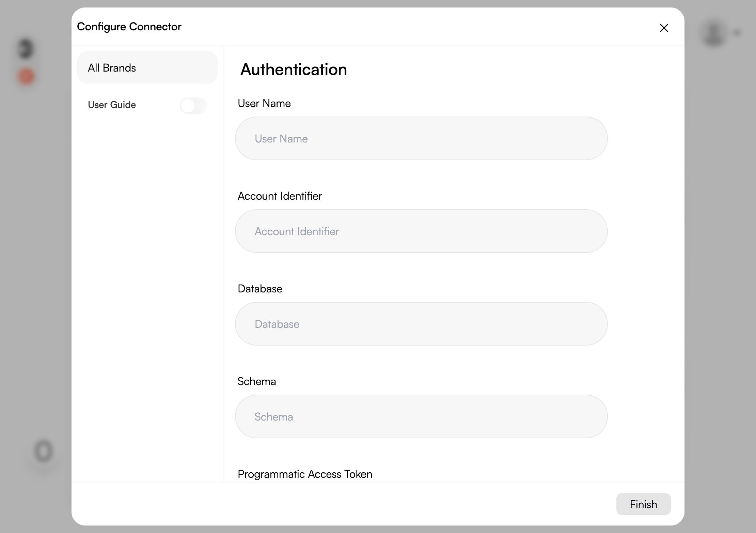Click the Configure Connector title text
Viewport: 756px width, 533px height.
(x=129, y=27)
